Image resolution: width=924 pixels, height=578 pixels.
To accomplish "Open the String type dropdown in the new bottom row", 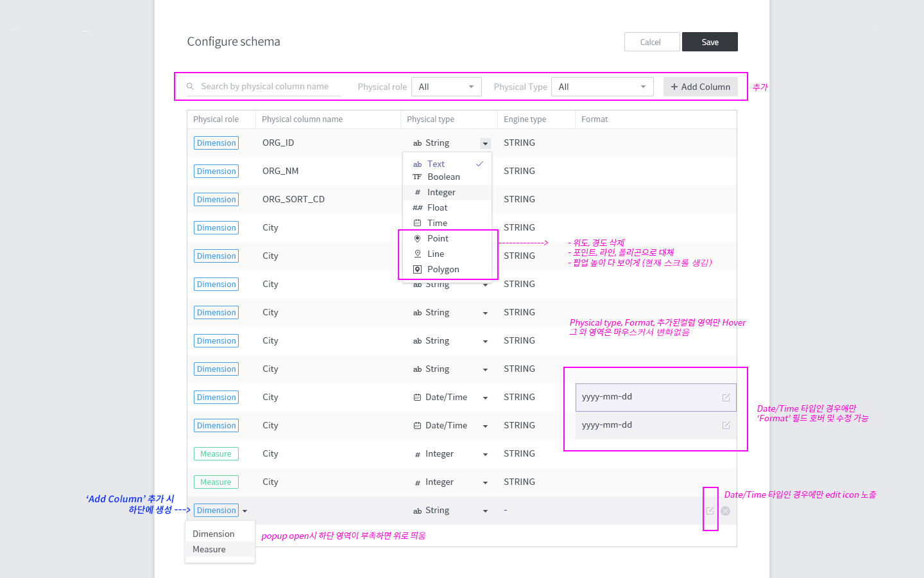I will point(485,511).
